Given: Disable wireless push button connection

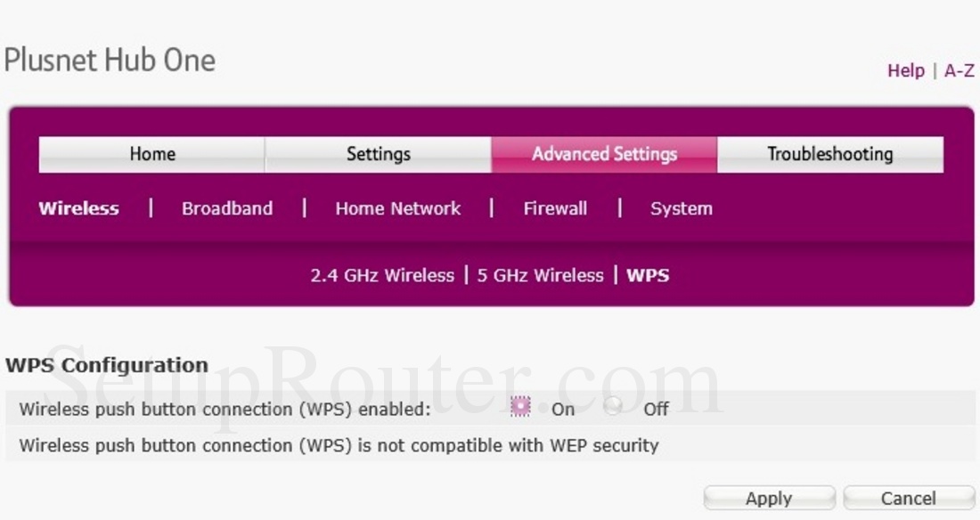Looking at the screenshot, I should click(613, 406).
